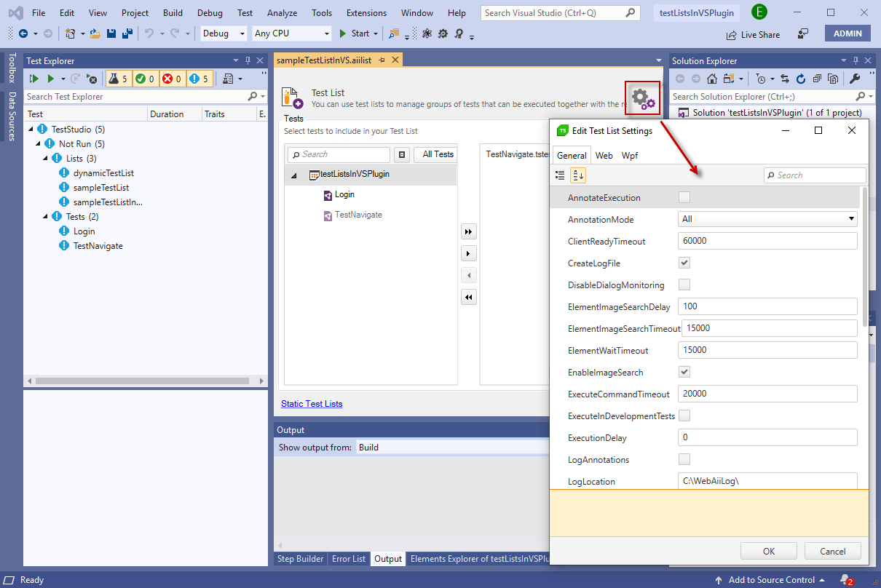The height and width of the screenshot is (588, 881).
Task: Collapse the Not Run (5) node
Action: 39,144
